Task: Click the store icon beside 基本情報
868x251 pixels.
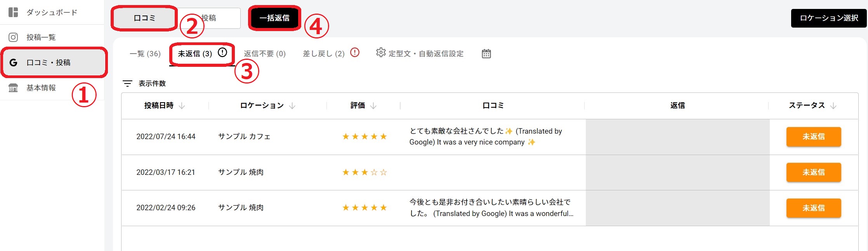Action: pyautogui.click(x=13, y=88)
